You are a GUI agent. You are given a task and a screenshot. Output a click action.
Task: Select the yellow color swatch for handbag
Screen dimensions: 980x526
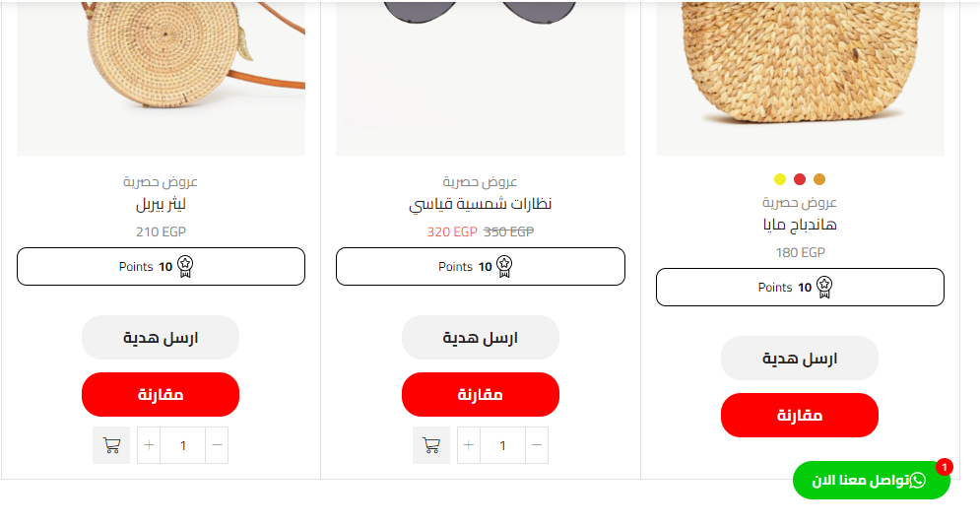point(780,179)
